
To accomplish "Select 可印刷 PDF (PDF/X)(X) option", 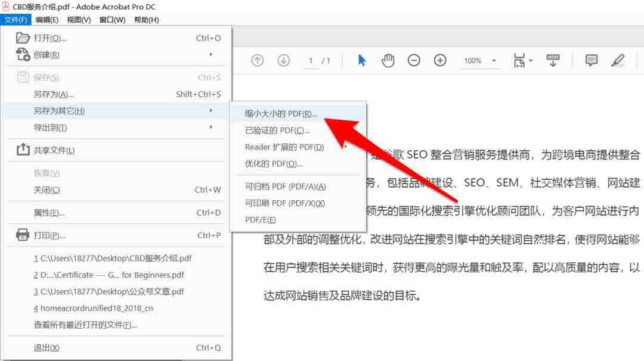I will (x=298, y=203).
